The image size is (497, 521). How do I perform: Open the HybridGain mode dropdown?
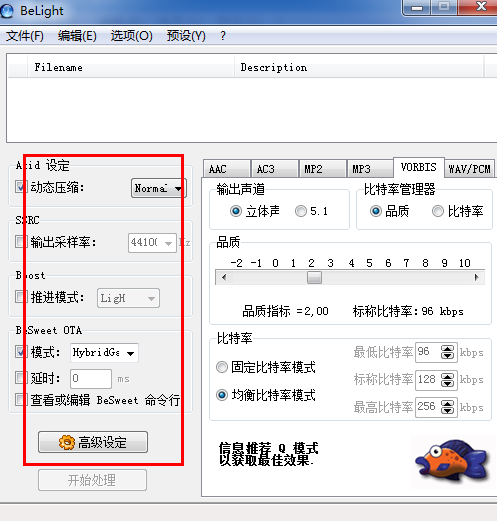point(104,353)
